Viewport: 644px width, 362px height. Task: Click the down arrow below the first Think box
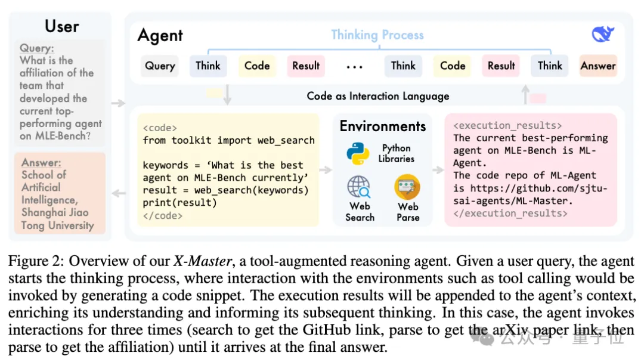227,95
